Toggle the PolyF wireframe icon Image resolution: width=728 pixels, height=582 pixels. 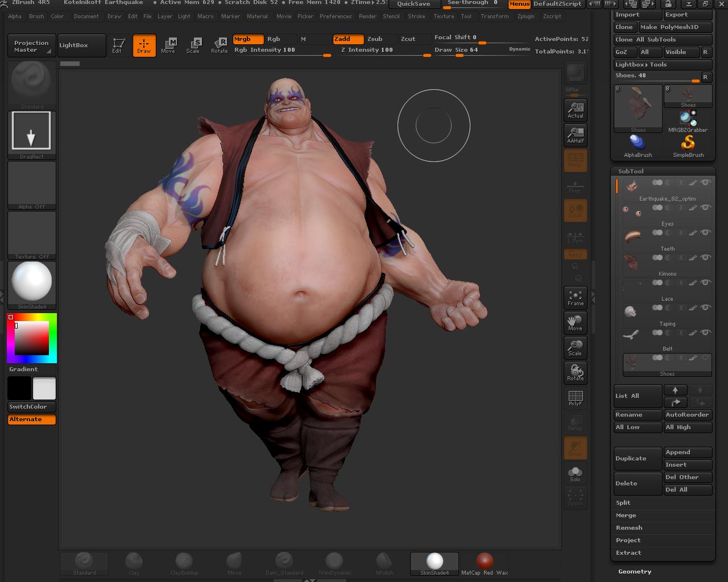click(x=575, y=397)
